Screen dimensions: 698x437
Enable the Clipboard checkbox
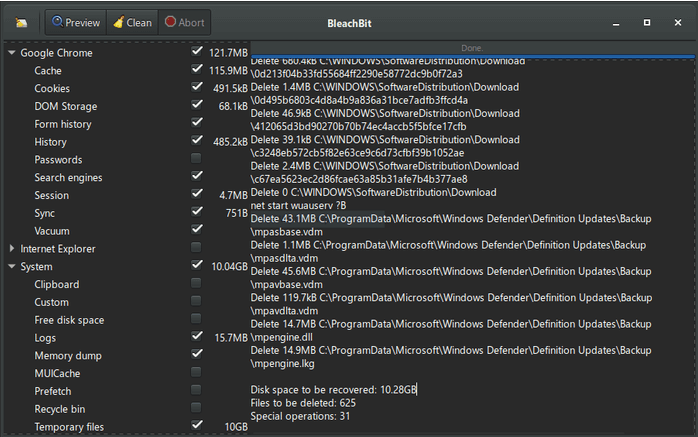196,283
